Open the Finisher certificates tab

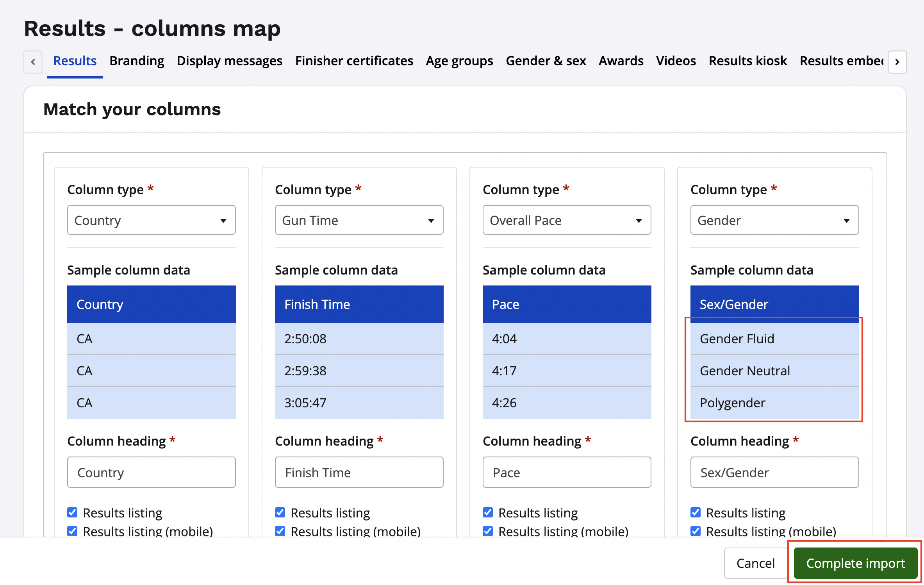354,61
